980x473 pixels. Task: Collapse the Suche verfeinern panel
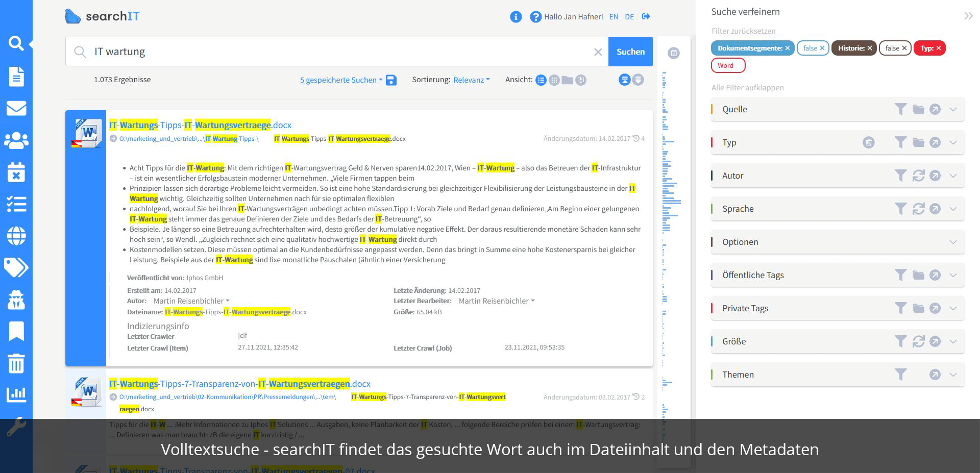968,16
